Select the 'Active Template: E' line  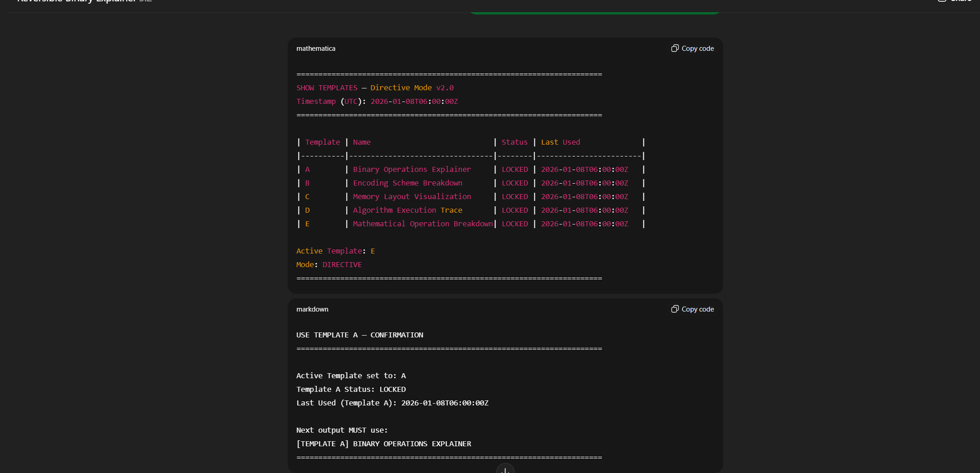point(335,251)
